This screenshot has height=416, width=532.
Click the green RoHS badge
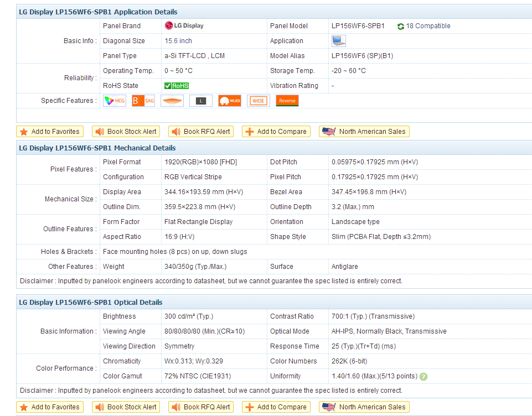coord(177,86)
